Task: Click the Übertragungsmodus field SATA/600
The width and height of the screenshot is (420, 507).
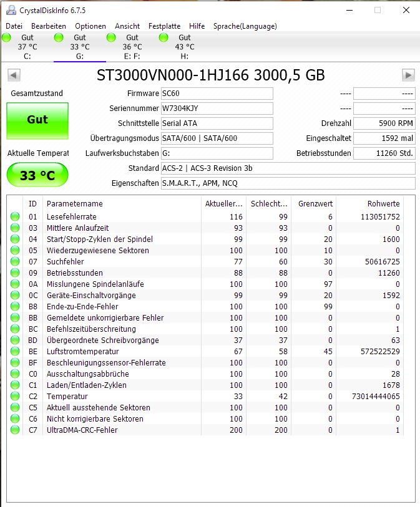Action: click(217, 138)
